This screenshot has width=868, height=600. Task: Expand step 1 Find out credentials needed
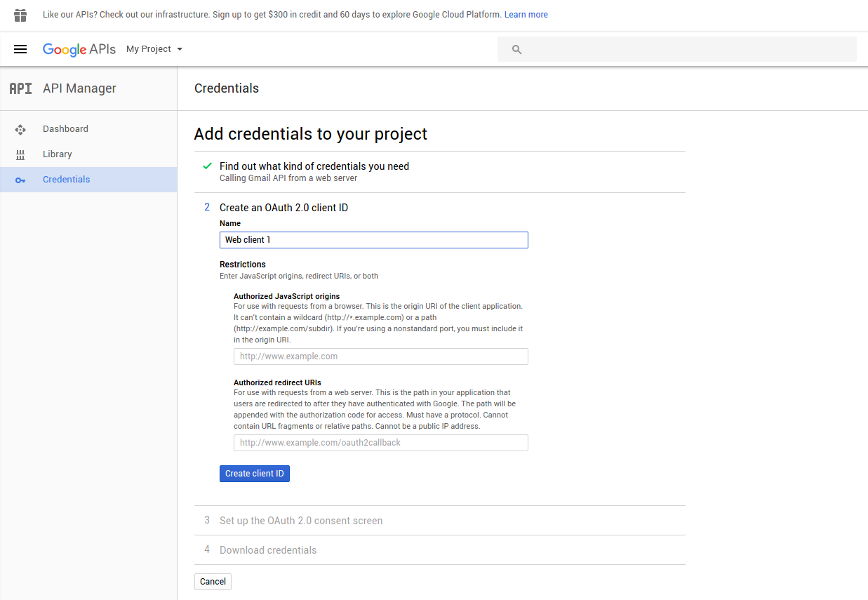point(314,166)
